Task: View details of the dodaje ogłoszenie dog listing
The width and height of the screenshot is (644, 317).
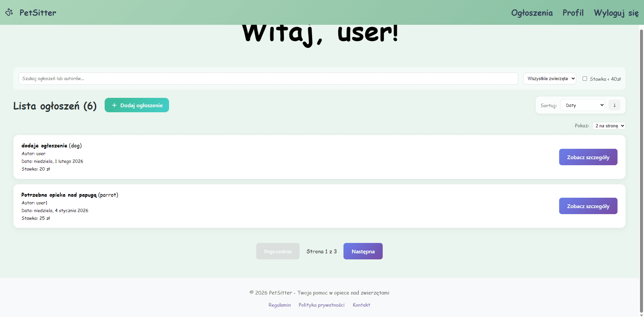Action: [x=588, y=157]
